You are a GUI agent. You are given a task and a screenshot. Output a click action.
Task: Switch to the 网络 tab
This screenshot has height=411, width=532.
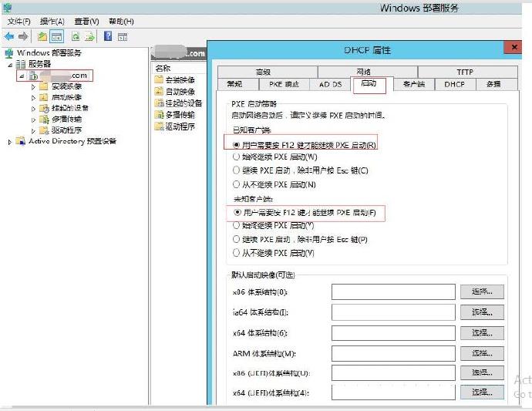point(368,72)
